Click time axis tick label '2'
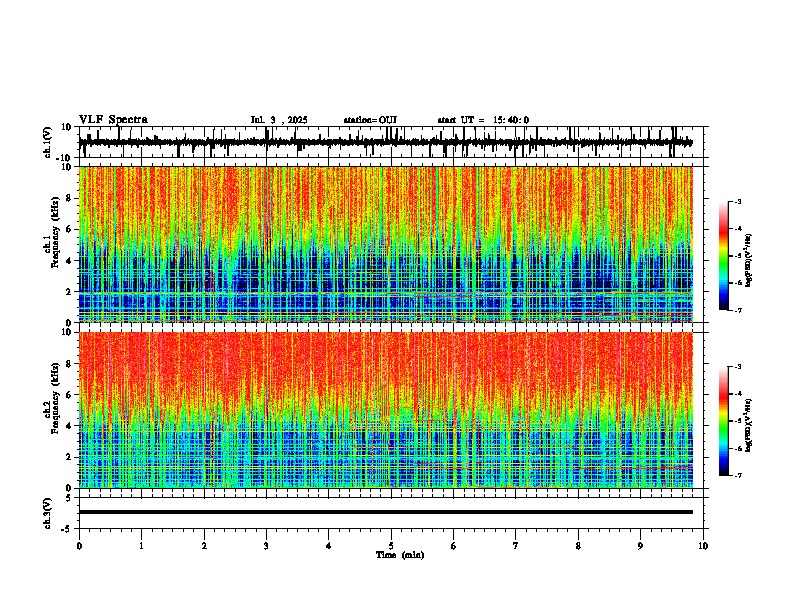792x612 pixels. pos(204,546)
